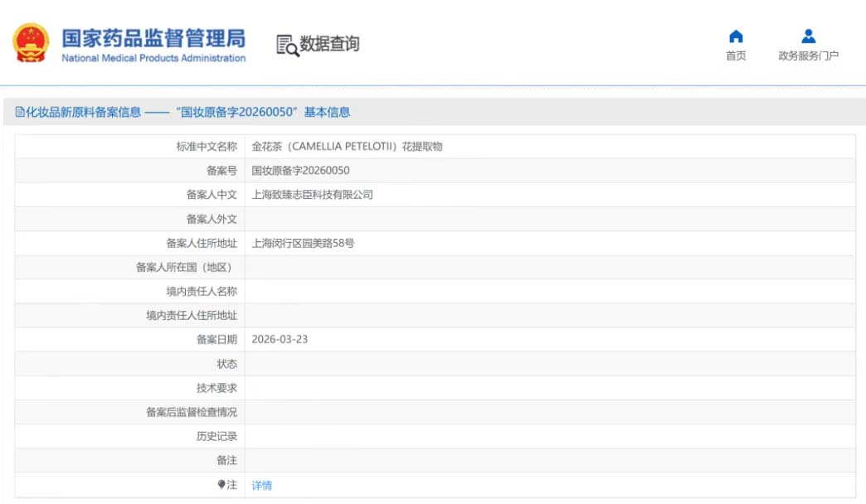
Task: Click the 国家药品监督管理局 title text
Action: coord(153,38)
